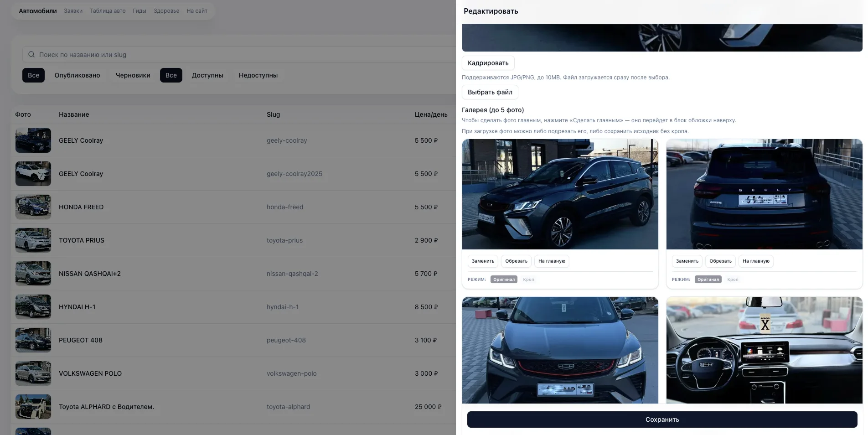Select the NISSAN QASHQAI+2 name

(x=90, y=274)
